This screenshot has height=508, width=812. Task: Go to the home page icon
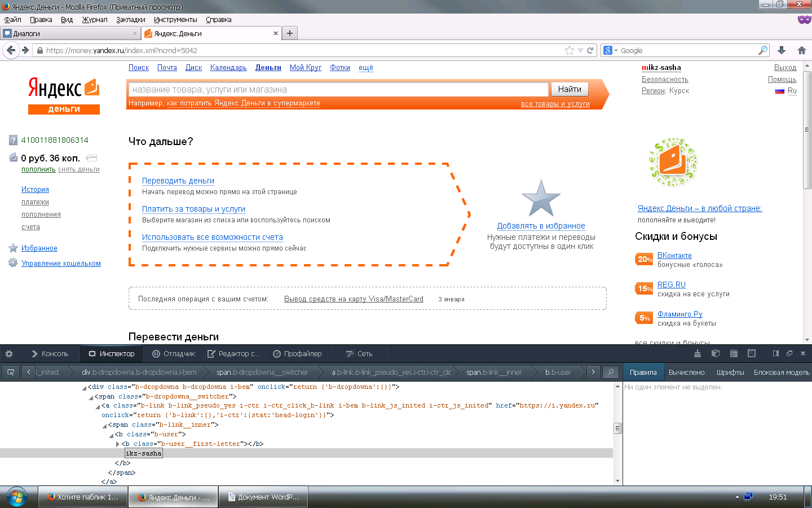pos(802,50)
